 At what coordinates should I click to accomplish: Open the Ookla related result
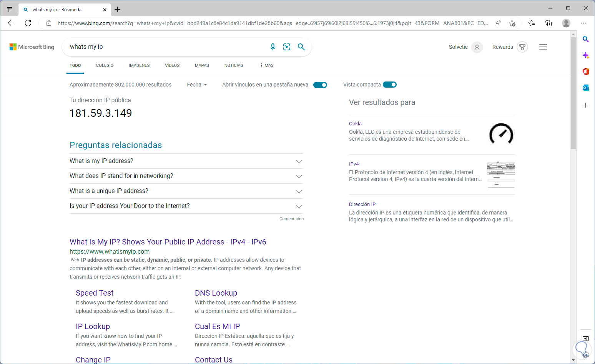tap(355, 123)
